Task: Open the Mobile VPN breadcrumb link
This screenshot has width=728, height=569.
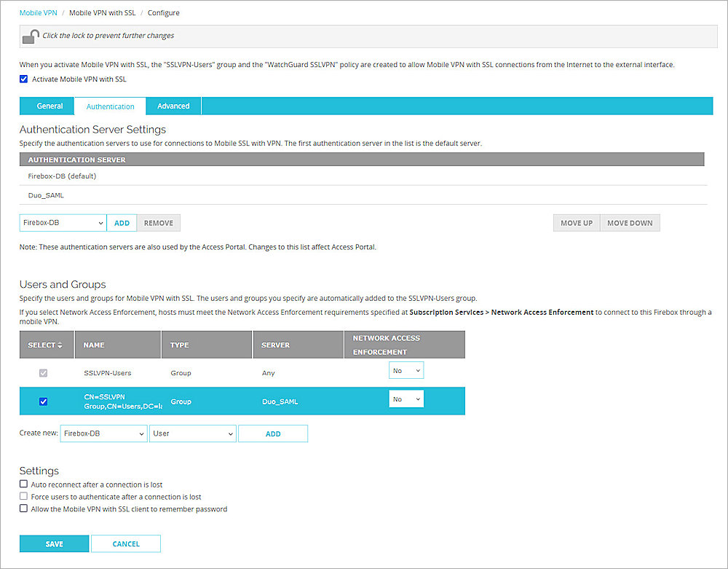Action: point(38,12)
